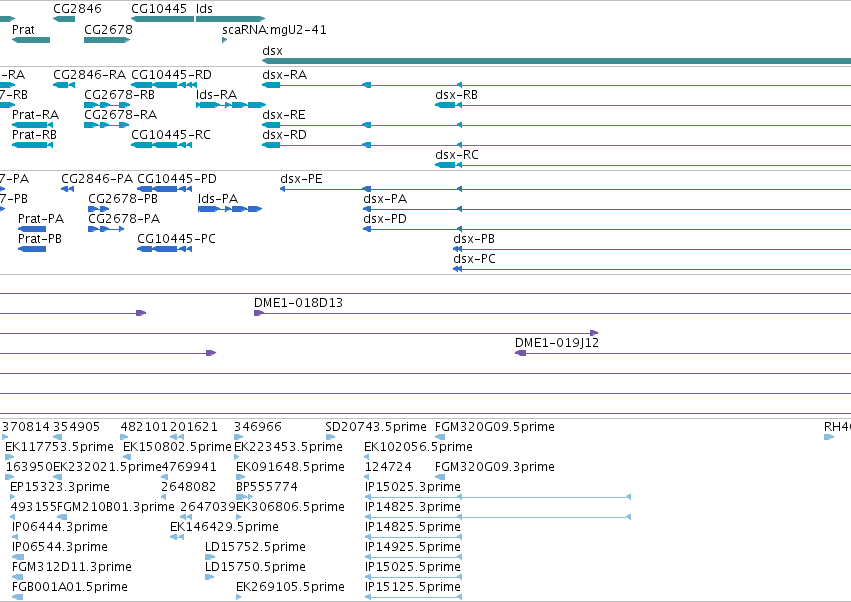Open the EK306806.5prime EST label
The width and height of the screenshot is (851, 602).
pos(290,508)
